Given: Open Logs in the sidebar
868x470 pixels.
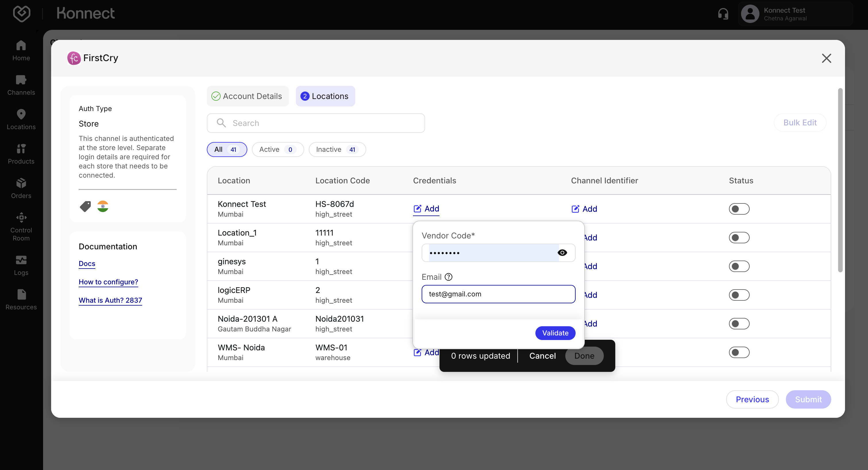Looking at the screenshot, I should (x=21, y=265).
